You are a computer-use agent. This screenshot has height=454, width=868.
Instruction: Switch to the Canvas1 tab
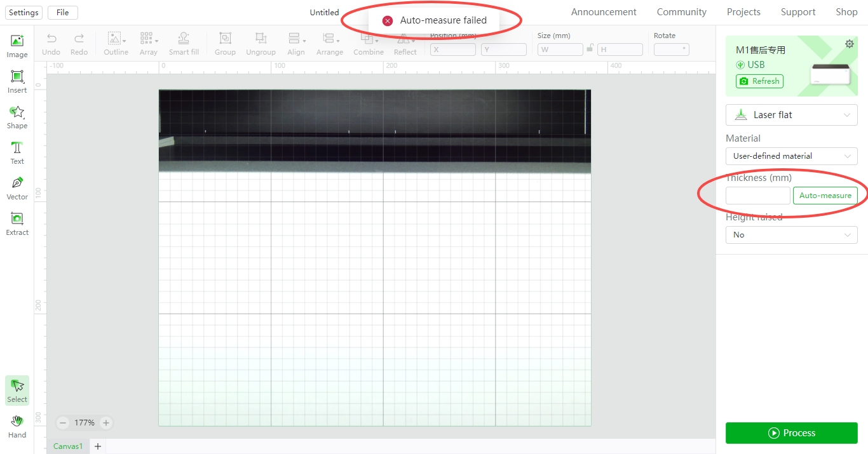[68, 446]
